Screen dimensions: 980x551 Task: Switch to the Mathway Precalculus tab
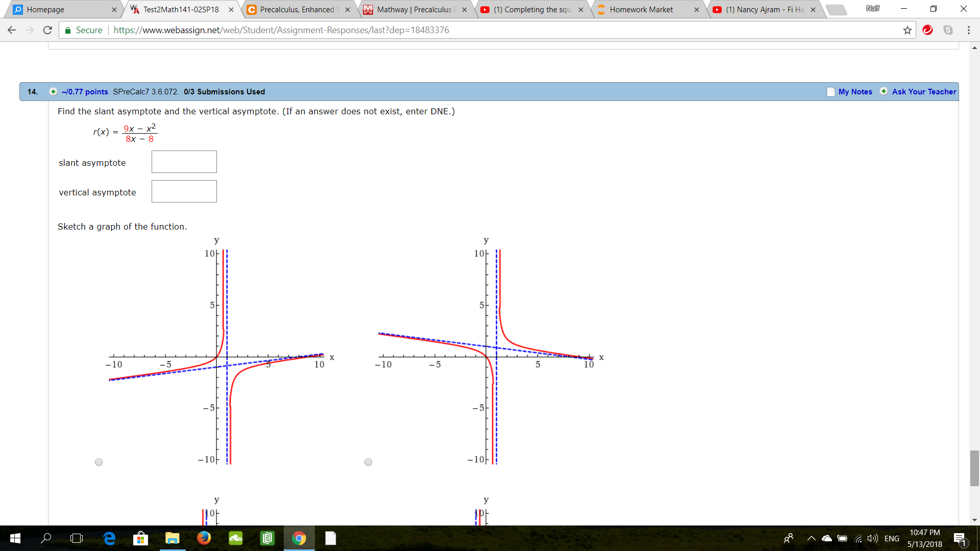pyautogui.click(x=415, y=9)
